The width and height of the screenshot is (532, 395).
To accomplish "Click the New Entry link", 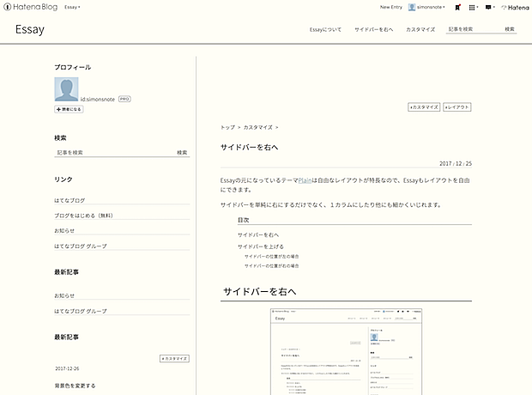I will click(x=390, y=7).
